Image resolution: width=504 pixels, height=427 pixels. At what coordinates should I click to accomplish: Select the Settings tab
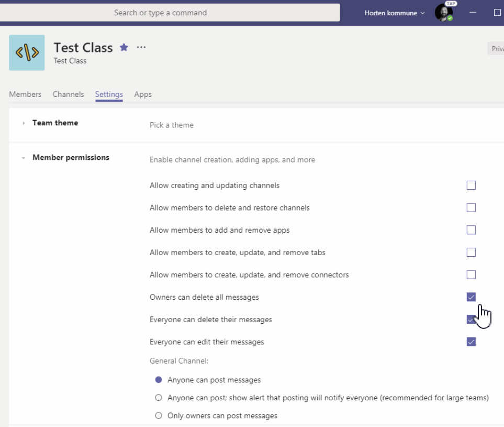pos(109,94)
